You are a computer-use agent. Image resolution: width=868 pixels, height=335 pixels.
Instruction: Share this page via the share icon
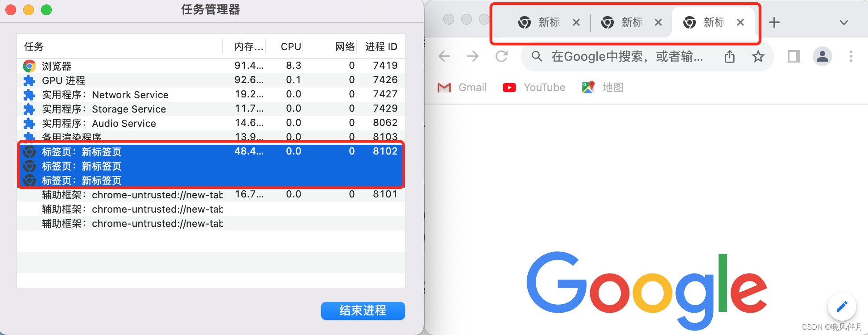coord(730,56)
